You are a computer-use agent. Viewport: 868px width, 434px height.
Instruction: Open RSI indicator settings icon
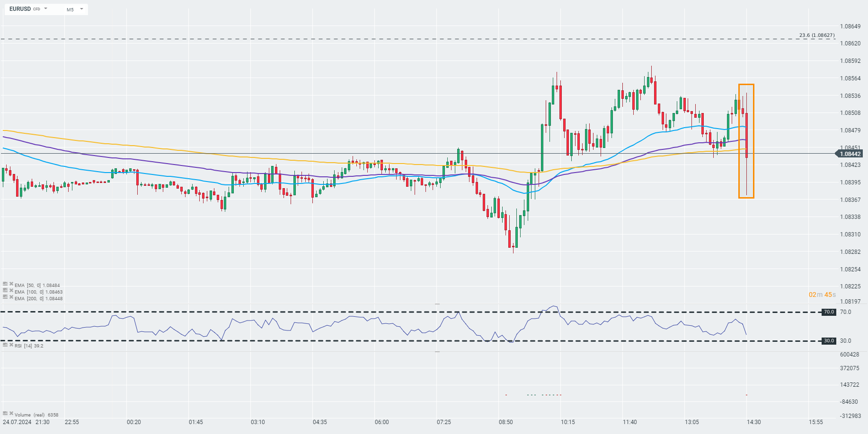[x=5, y=345]
